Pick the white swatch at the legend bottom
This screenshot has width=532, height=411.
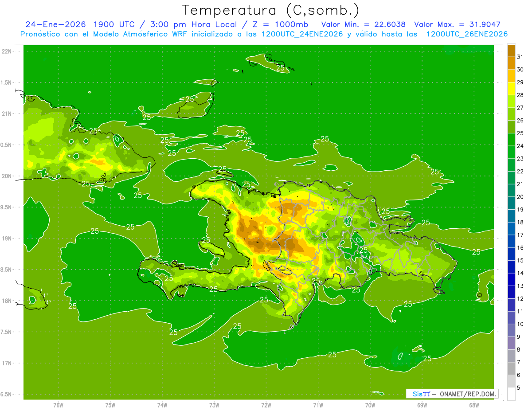click(x=511, y=394)
